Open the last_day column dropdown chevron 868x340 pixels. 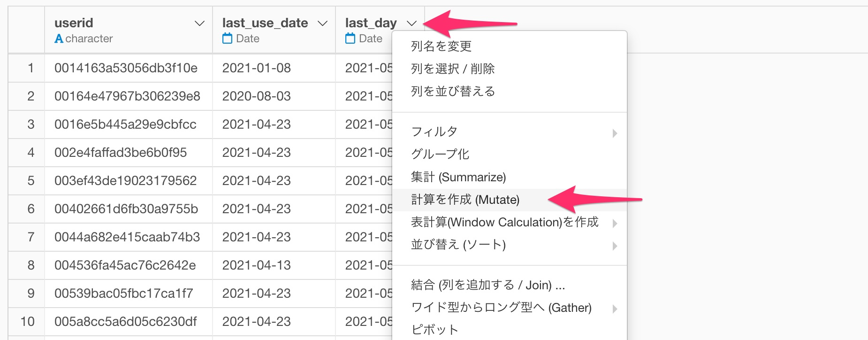(x=411, y=23)
